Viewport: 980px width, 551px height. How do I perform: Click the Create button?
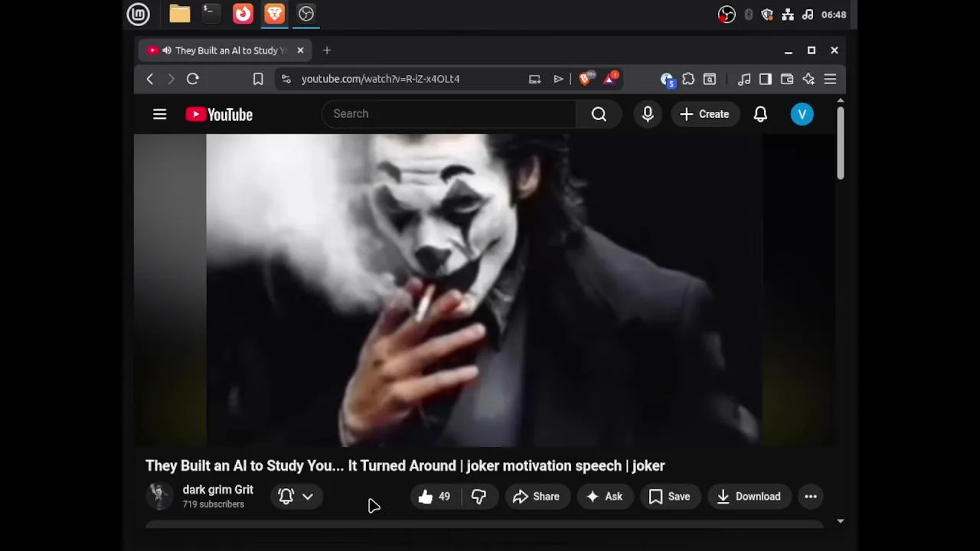704,114
